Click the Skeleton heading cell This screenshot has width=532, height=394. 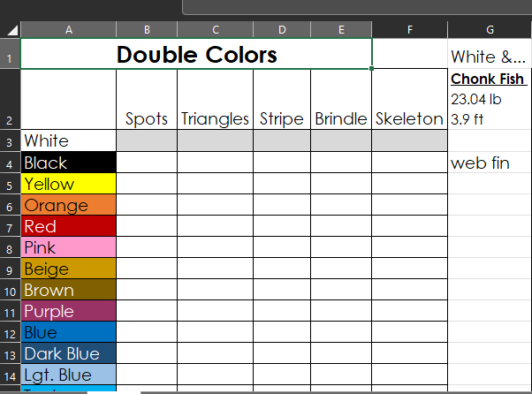(409, 118)
